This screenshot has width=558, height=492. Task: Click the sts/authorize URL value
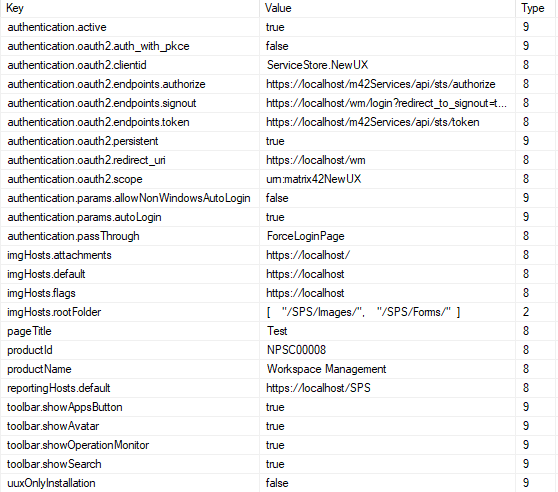(381, 84)
